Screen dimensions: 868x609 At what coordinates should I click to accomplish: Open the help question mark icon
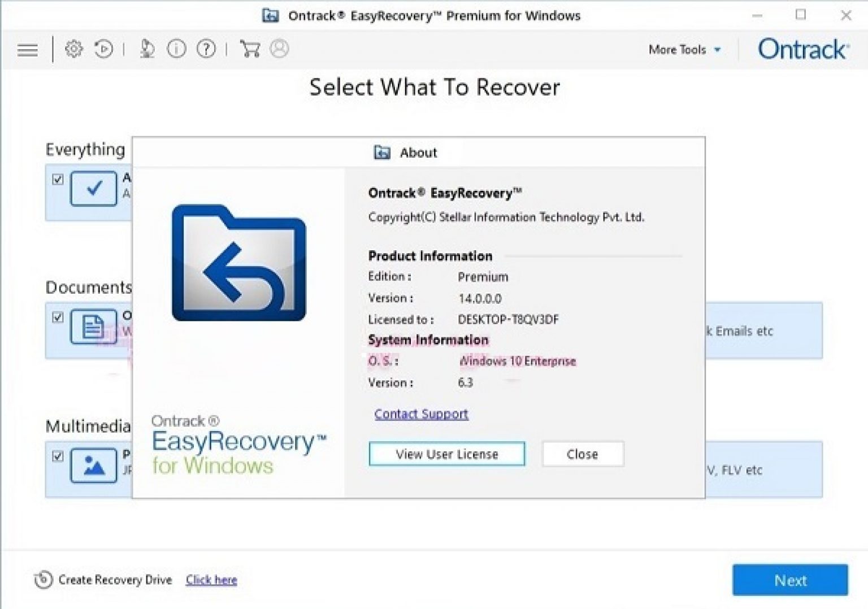[206, 49]
